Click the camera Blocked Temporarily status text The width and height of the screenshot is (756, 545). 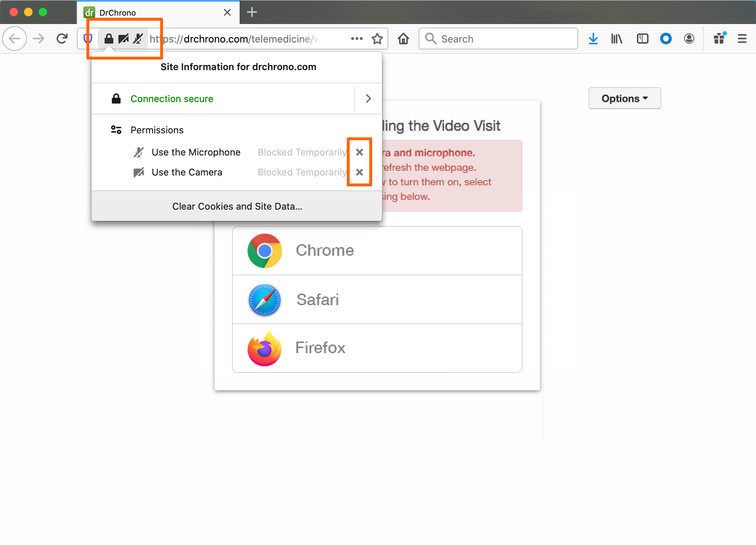tap(302, 172)
